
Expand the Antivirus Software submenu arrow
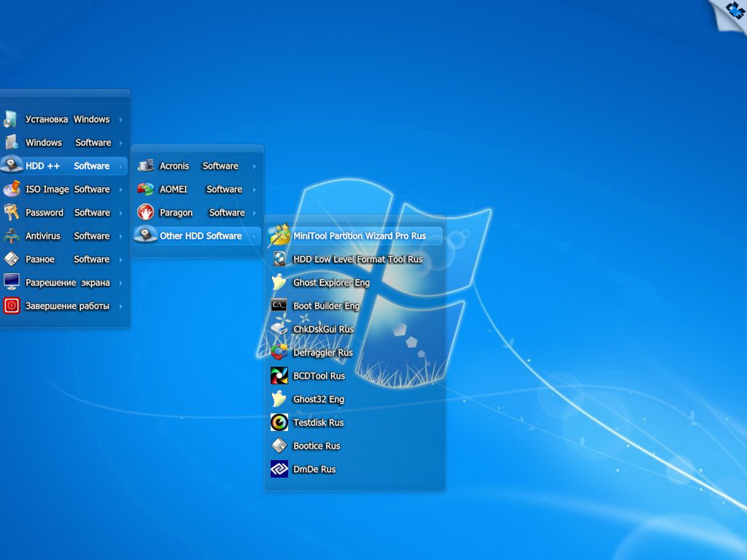[121, 236]
